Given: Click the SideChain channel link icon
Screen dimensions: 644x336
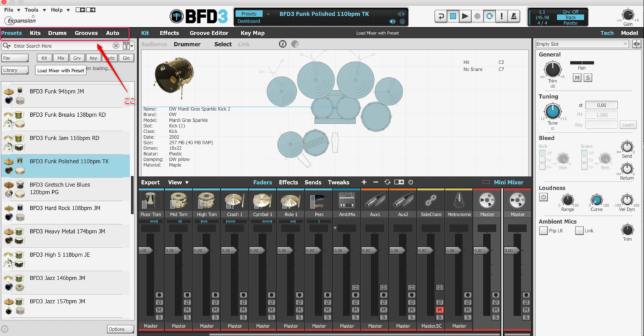Looking at the screenshot, I should click(x=431, y=200).
